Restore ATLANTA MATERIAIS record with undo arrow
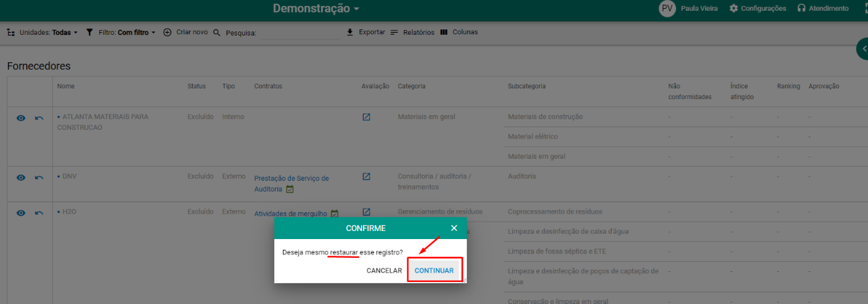 click(39, 118)
